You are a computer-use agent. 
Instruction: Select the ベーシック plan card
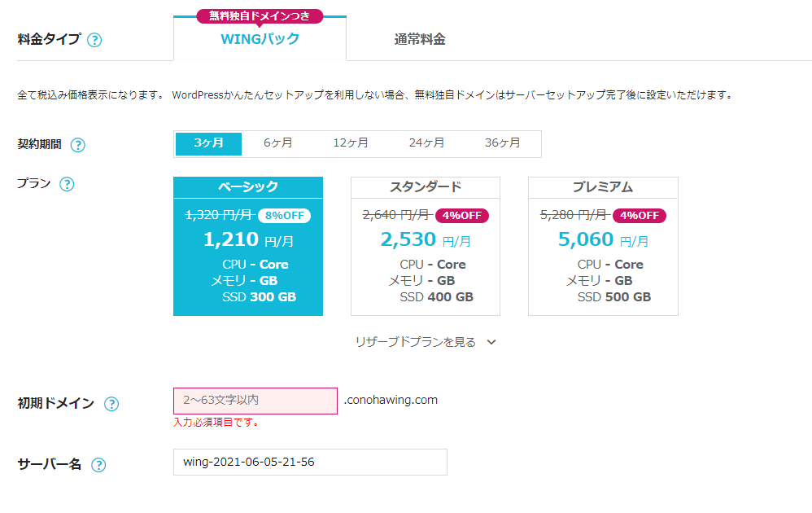248,246
